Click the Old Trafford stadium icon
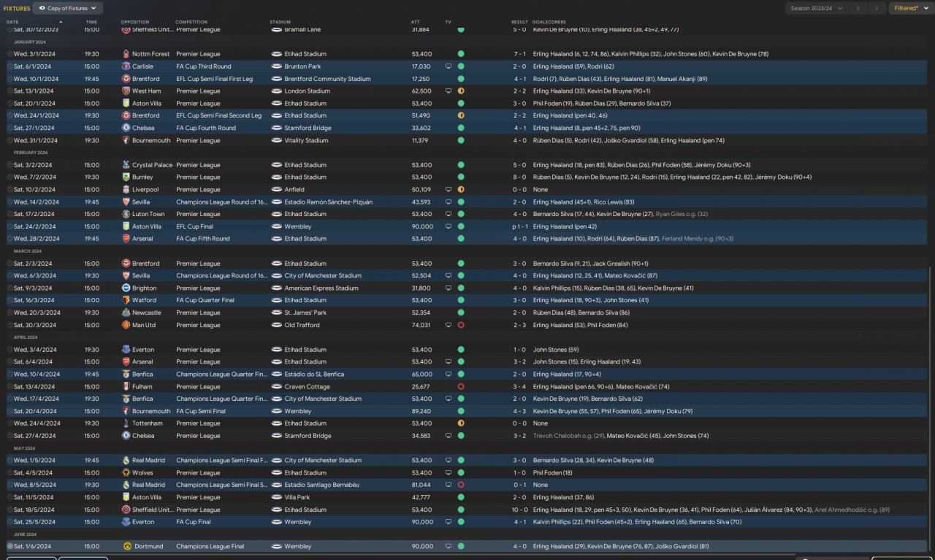 click(276, 325)
